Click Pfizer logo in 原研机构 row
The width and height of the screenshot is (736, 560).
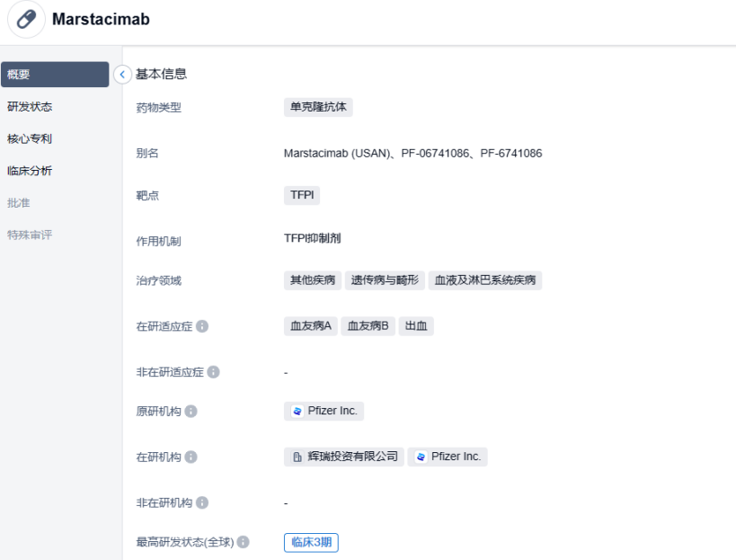[x=297, y=412]
